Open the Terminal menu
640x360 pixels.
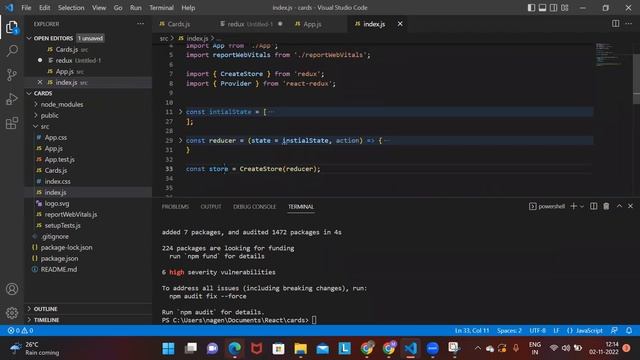coord(161,8)
